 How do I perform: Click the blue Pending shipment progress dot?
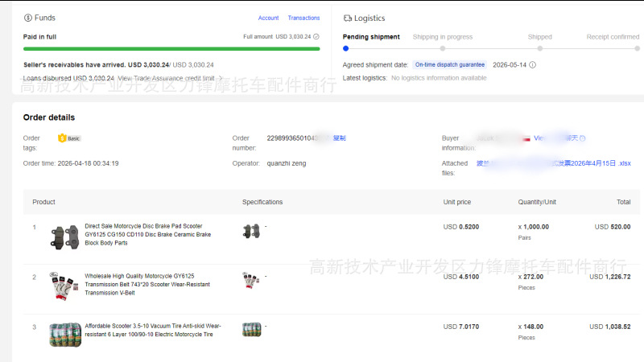point(346,48)
